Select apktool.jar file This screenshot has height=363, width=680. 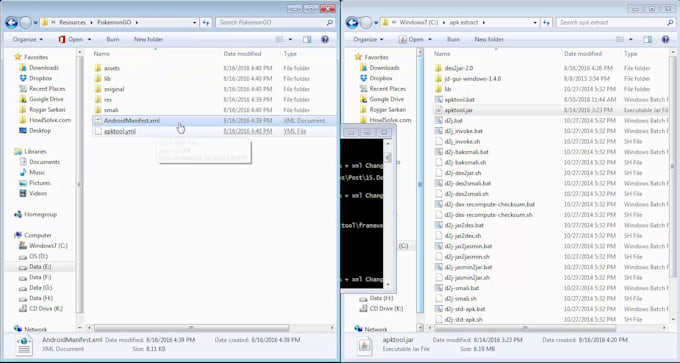pyautogui.click(x=458, y=110)
